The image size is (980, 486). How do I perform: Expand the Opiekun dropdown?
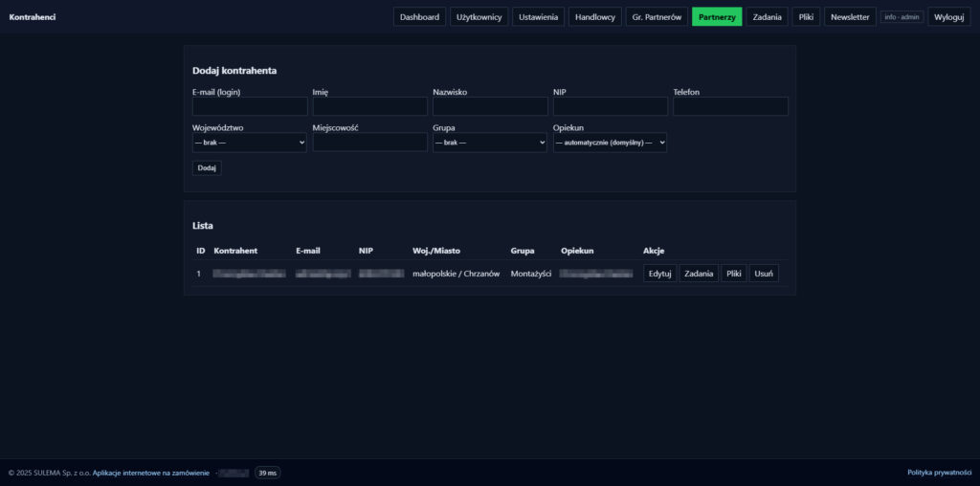[x=610, y=143]
